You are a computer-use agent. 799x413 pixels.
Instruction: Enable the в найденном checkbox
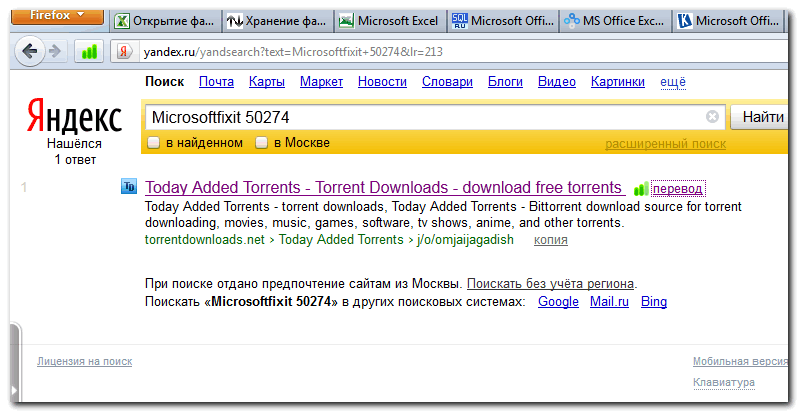coord(153,143)
